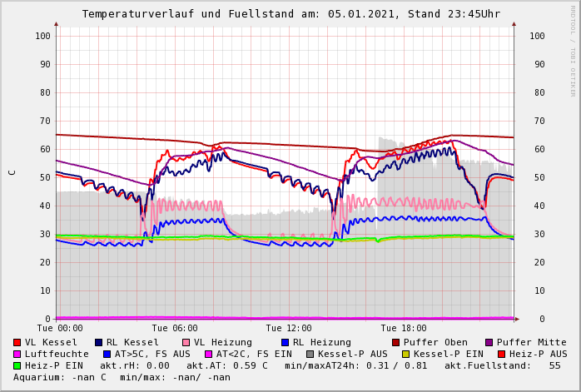
Task: Click the akt.Fuellstand value 55
Action: 554,365
